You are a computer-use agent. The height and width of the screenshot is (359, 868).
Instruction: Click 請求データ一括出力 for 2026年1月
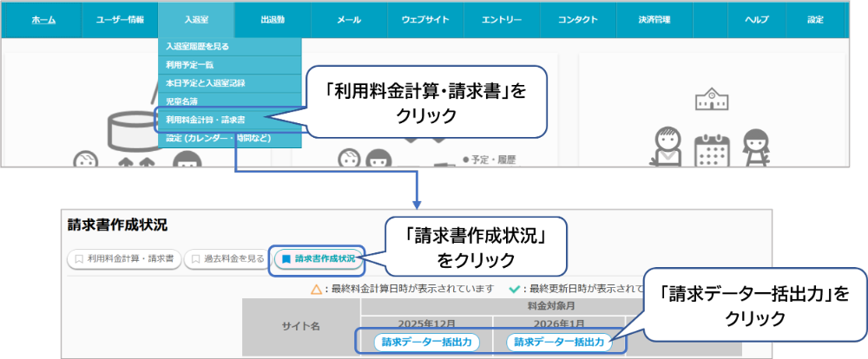pos(559,342)
